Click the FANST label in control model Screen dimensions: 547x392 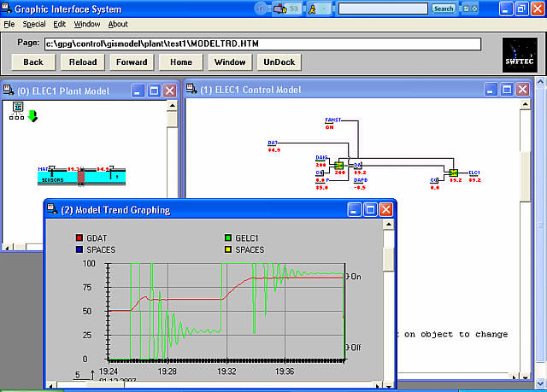tap(333, 120)
